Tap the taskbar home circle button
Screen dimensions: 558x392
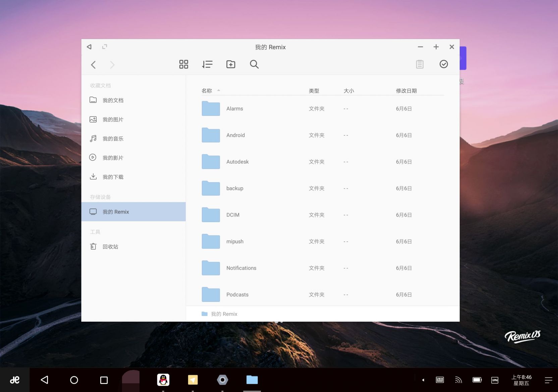pos(74,380)
